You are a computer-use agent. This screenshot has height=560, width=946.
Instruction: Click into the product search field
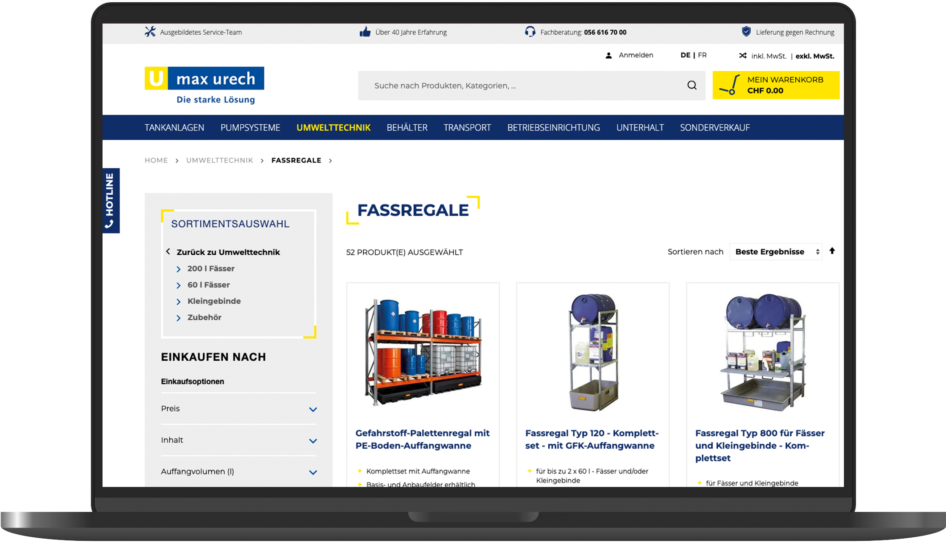click(x=522, y=86)
